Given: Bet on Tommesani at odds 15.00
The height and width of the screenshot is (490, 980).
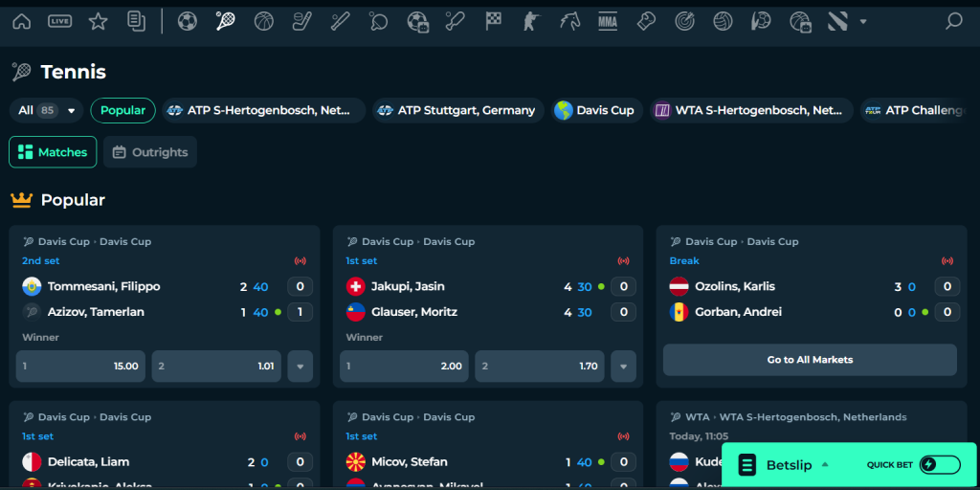Looking at the screenshot, I should pyautogui.click(x=80, y=367).
